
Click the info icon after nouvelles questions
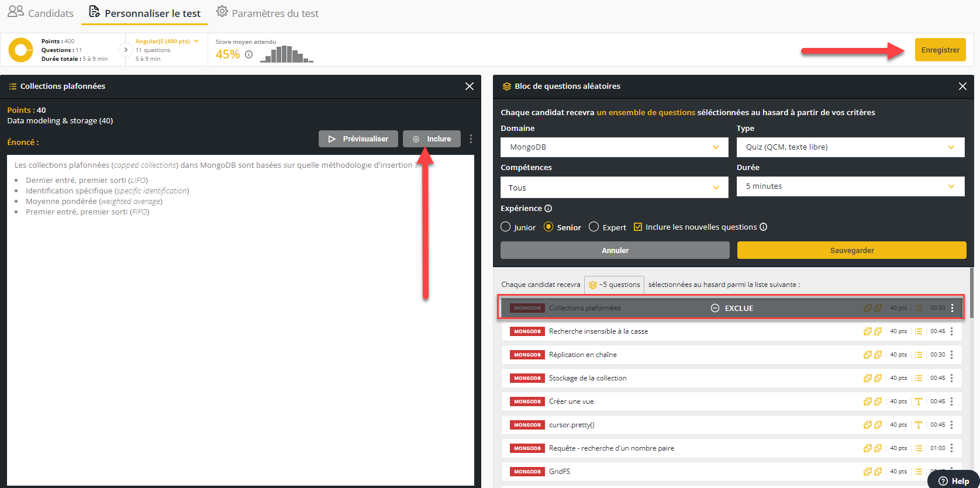[763, 227]
